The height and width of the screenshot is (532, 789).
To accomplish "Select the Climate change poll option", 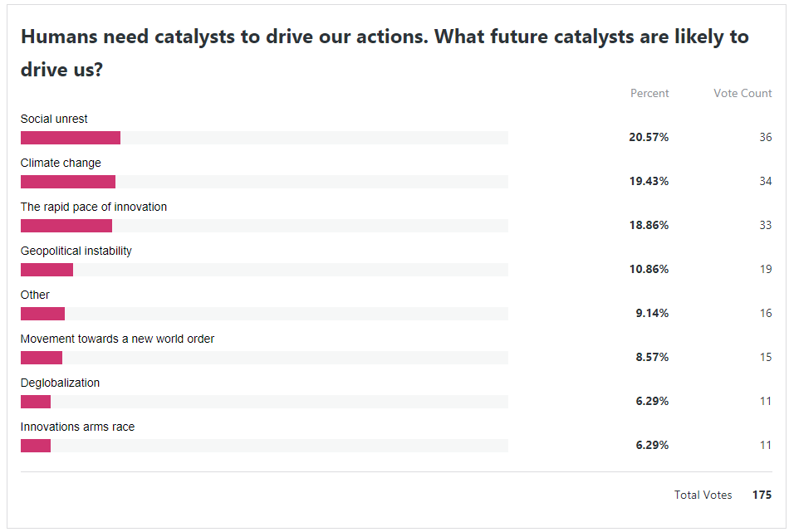I will click(61, 163).
